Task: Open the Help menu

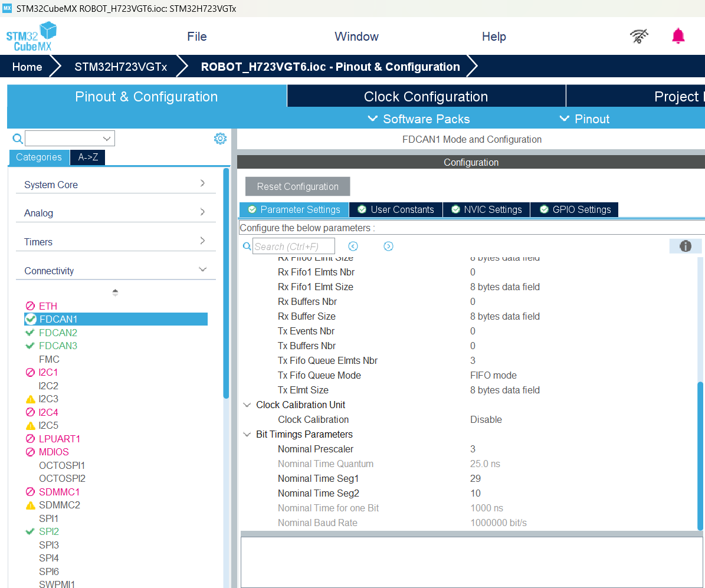Action: pos(494,37)
